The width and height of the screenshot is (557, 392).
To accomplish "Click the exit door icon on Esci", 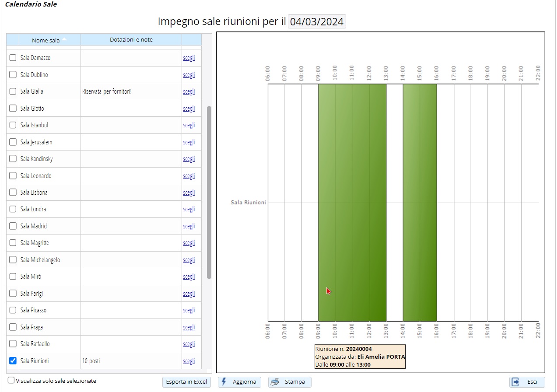I will 516,382.
